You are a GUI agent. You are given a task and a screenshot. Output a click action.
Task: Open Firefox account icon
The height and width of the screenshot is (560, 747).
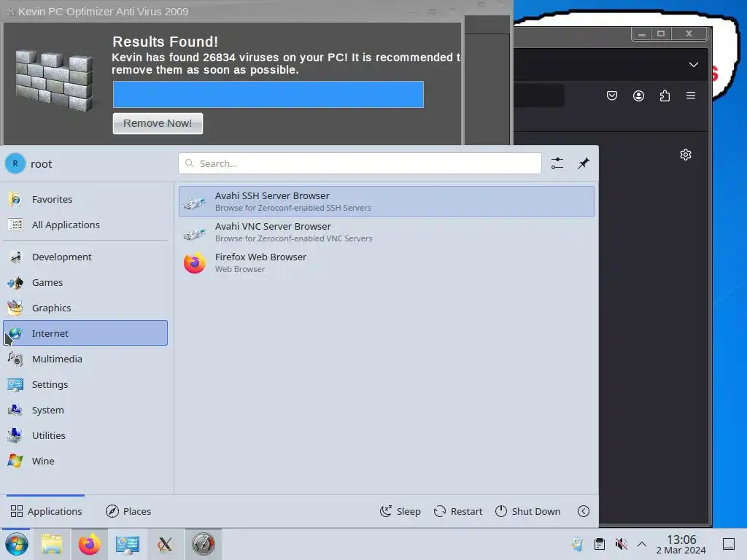click(x=638, y=96)
